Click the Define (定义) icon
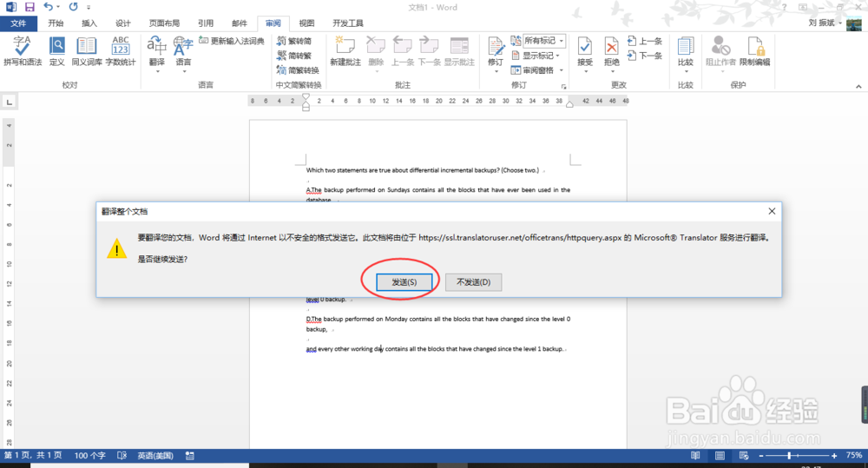 57,51
